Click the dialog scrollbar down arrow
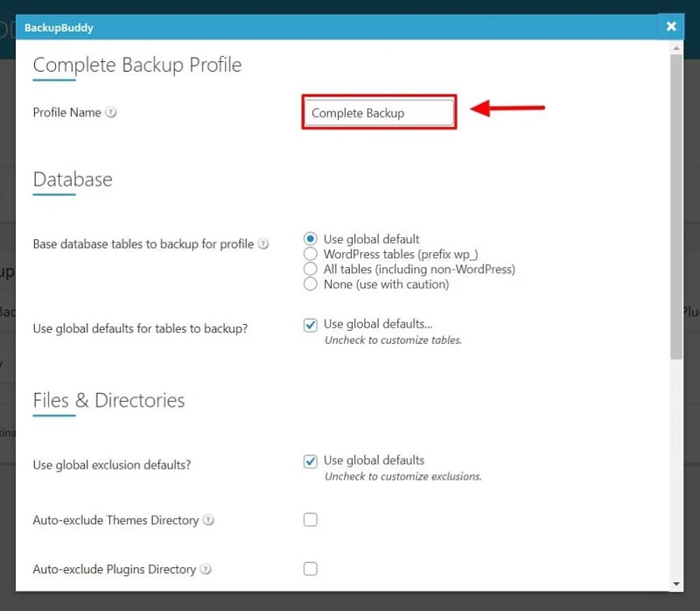This screenshot has width=700, height=611. (676, 584)
